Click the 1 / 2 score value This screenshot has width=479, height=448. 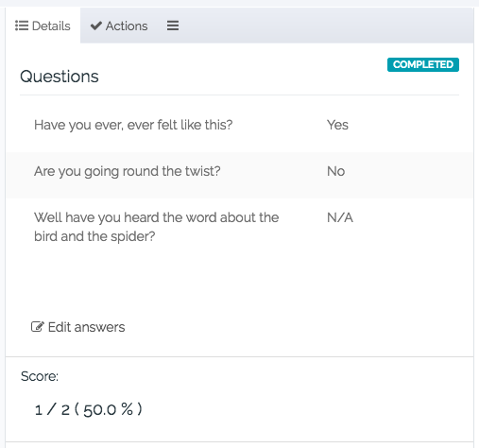[x=52, y=410]
